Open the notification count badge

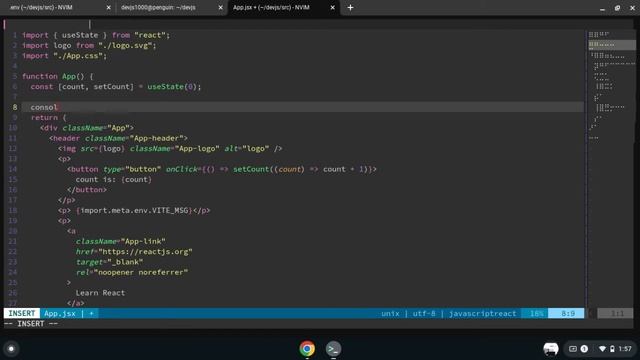tap(584, 349)
